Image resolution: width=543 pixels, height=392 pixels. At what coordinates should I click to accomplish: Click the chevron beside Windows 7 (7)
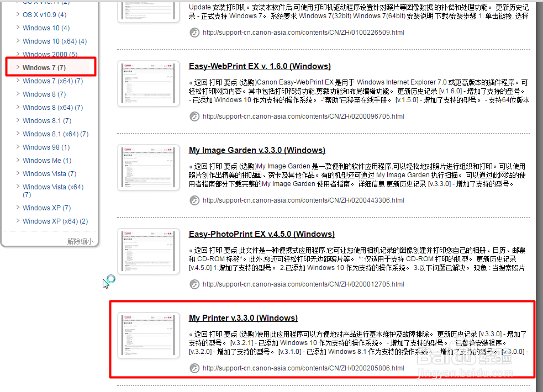(18, 67)
